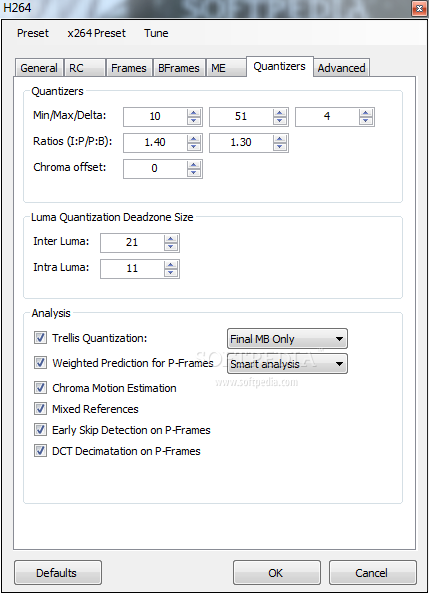Uncheck the Trellis Quantization checkbox
This screenshot has width=429, height=594.
coord(41,338)
